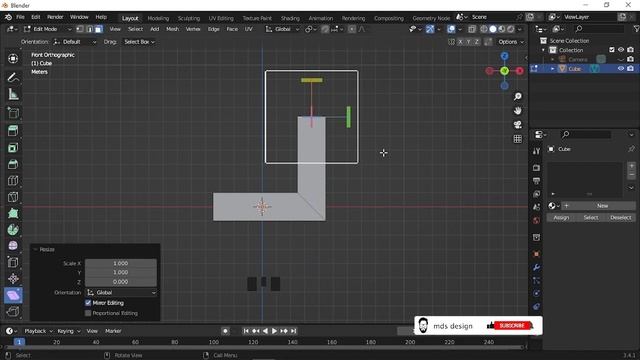Image resolution: width=640 pixels, height=360 pixels.
Task: Select the Annotate pencil tool
Action: [x=13, y=78]
